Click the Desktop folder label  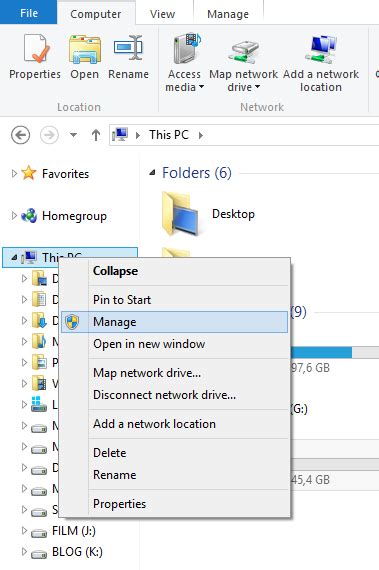pos(233,214)
